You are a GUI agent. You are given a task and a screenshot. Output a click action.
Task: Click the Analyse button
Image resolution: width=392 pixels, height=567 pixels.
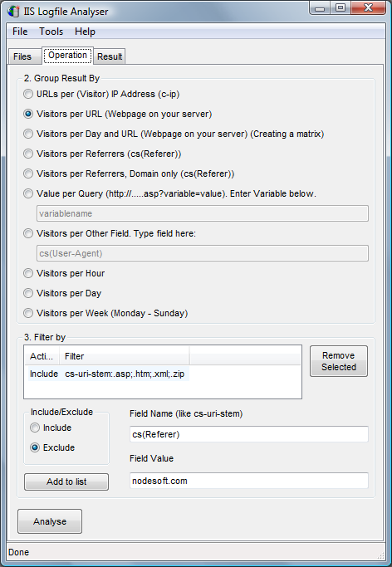point(50,521)
